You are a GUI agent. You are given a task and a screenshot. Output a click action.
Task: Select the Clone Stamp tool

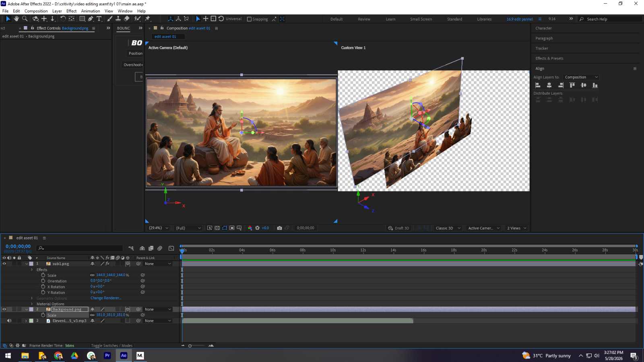point(118,19)
